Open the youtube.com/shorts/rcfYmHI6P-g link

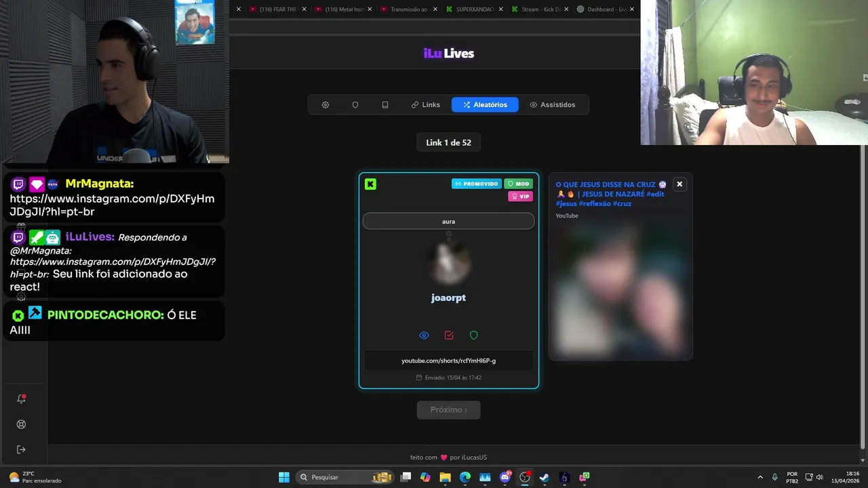click(x=448, y=361)
